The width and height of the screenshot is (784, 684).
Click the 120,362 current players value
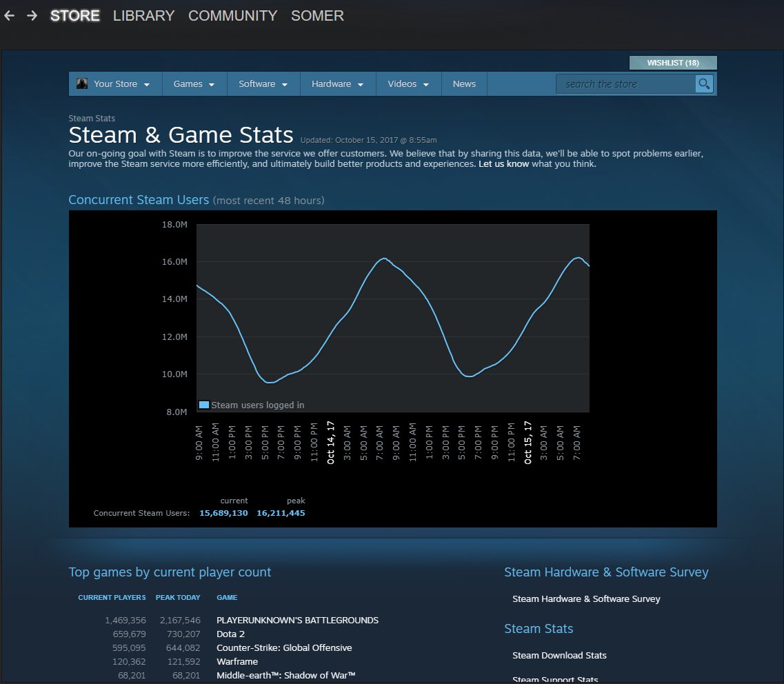click(129, 661)
